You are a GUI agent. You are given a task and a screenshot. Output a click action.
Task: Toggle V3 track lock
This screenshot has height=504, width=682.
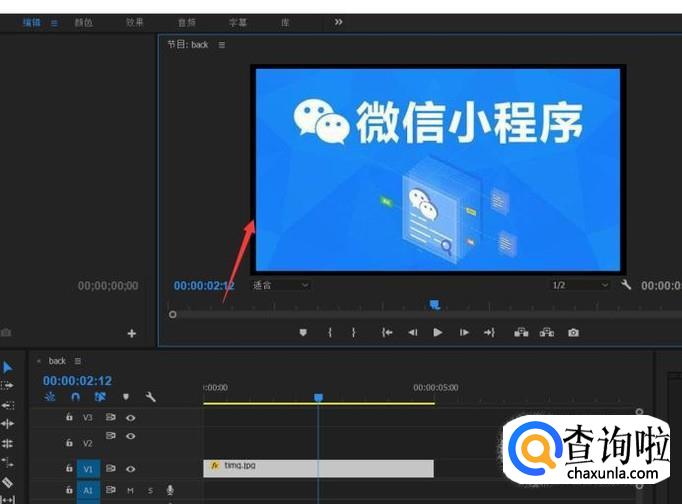click(69, 417)
